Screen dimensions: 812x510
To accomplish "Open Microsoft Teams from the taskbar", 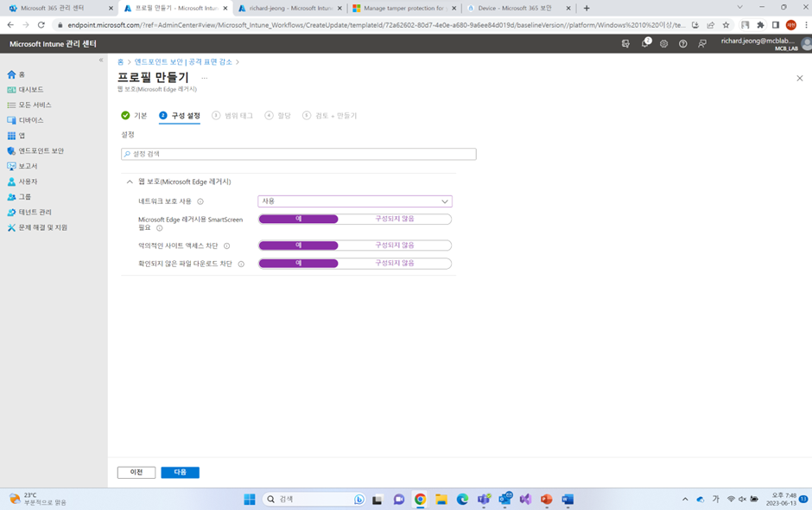I will tap(484, 499).
